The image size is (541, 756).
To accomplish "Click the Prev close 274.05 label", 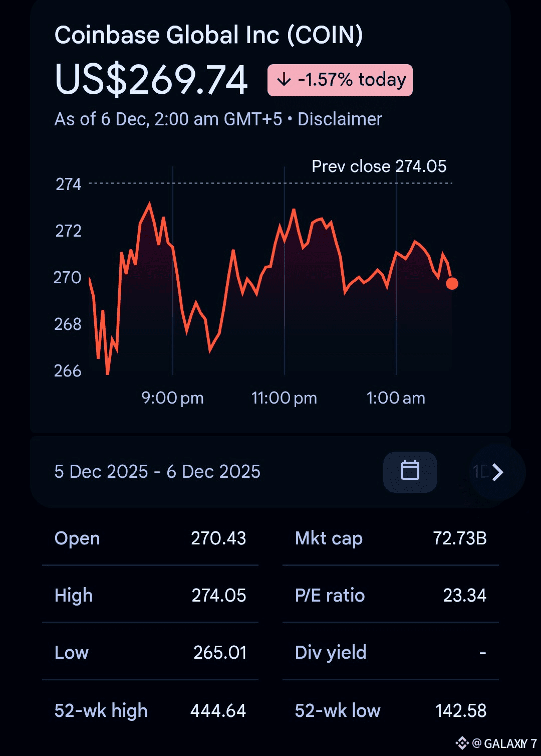I will (x=379, y=166).
